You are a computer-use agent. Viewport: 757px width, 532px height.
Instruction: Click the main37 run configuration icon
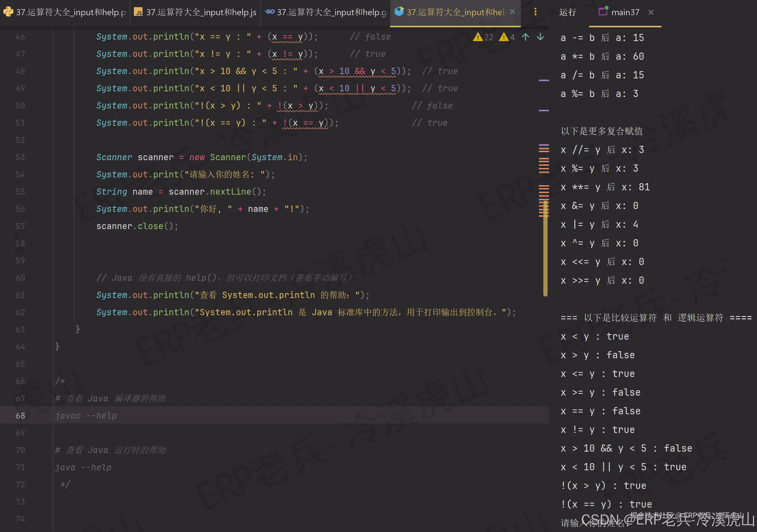(603, 11)
